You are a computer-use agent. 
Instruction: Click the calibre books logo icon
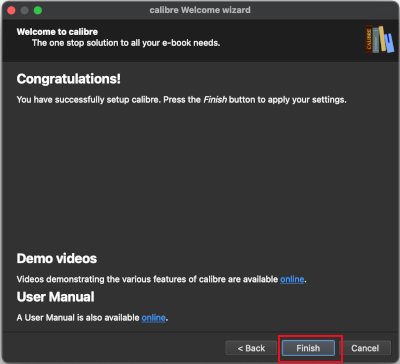tap(380, 39)
